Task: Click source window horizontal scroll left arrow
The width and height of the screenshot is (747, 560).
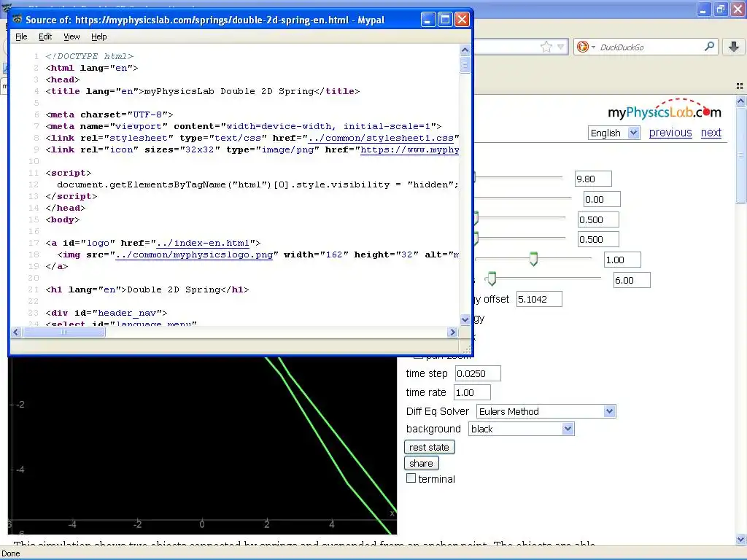Action: coord(16,332)
